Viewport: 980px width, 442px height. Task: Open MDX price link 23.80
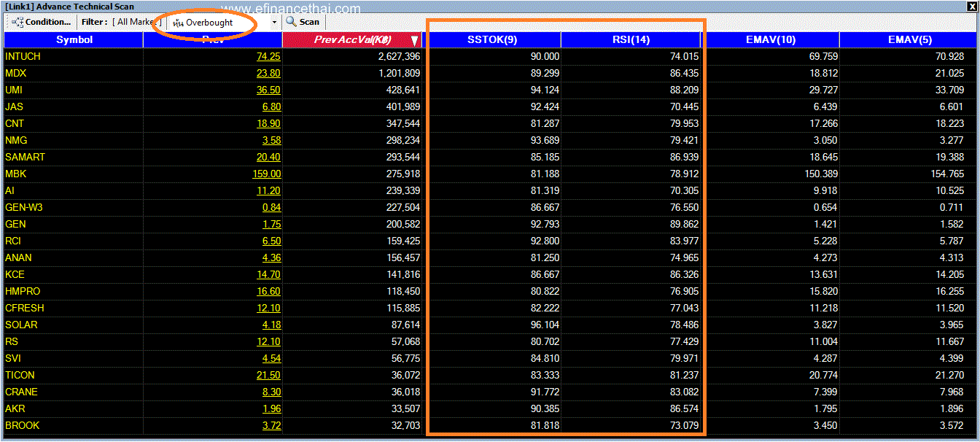(268, 73)
